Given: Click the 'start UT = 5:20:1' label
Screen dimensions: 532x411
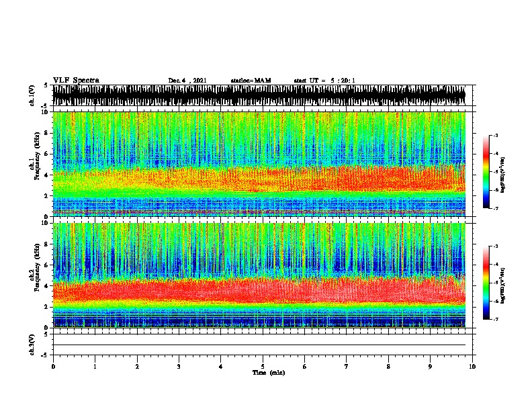Looking at the screenshot, I should coord(324,81).
